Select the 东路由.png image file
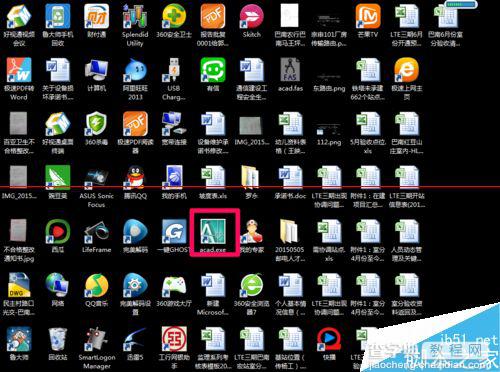500x372 pixels. (x=329, y=76)
